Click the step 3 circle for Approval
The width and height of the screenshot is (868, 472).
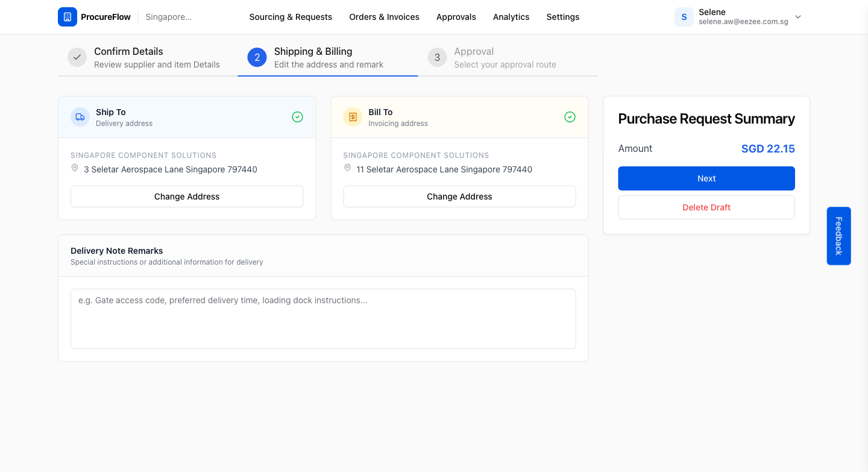click(437, 57)
